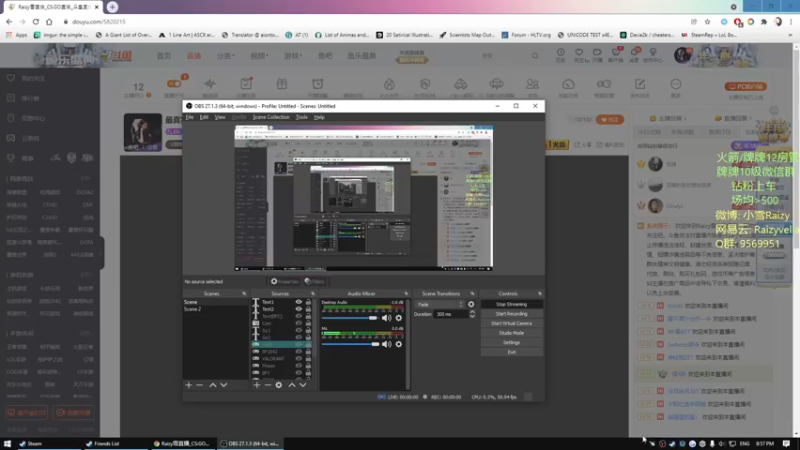Open source properties gear under Sources list
Viewport: 800px width, 450px height.
[x=279, y=385]
